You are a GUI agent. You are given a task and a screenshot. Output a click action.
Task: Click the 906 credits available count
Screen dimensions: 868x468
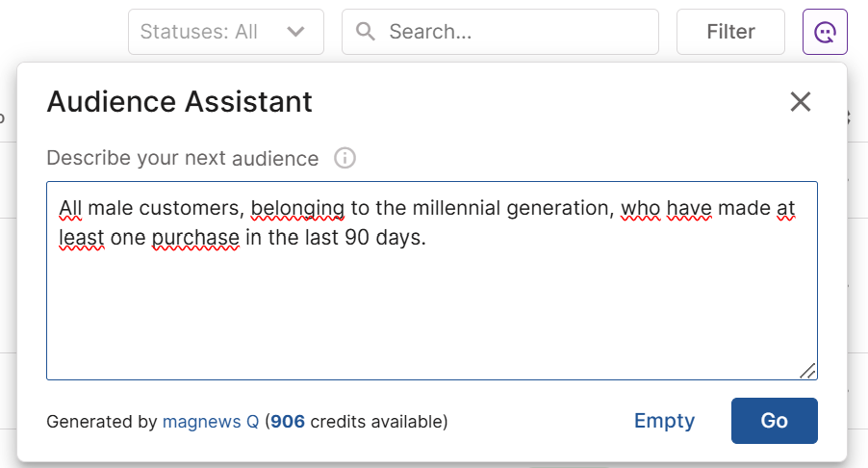click(x=288, y=422)
